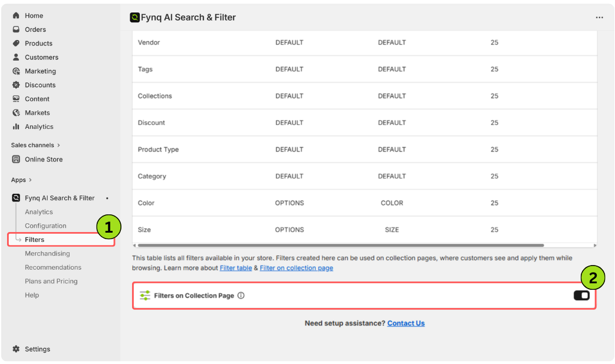The image size is (615, 364).
Task: Click the Orders inbox icon
Action: (16, 29)
